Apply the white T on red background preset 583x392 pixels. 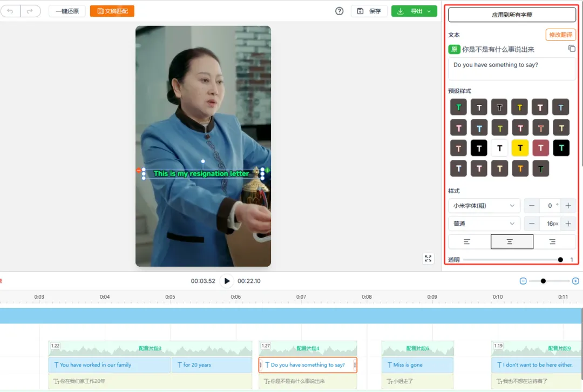click(540, 148)
